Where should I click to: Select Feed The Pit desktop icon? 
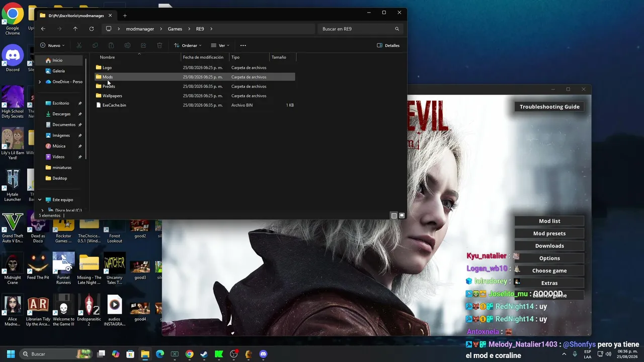(x=38, y=266)
